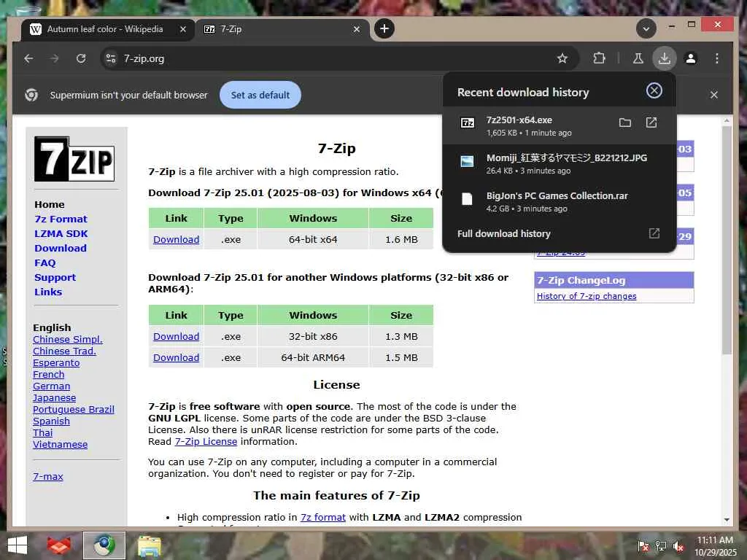747x560 pixels.
Task: Open the tab search dropdown arrow
Action: pos(646,28)
